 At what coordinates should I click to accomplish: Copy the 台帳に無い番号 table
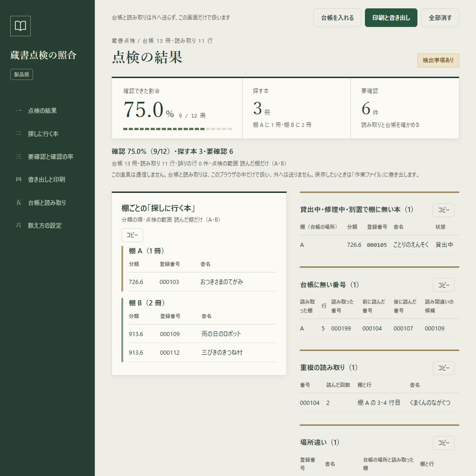(443, 285)
